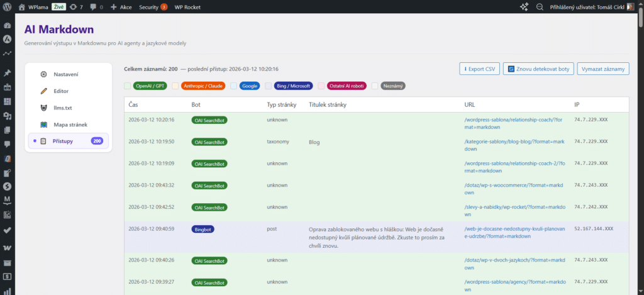Viewport: 644px width, 295px height.
Task: Open the bar chart icon in admin sidebar
Action: point(7,291)
